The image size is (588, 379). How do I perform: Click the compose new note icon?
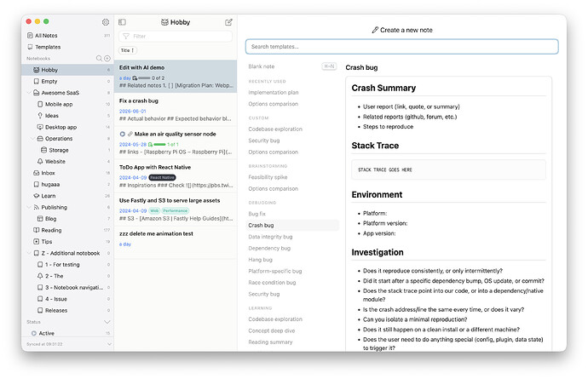tap(228, 22)
